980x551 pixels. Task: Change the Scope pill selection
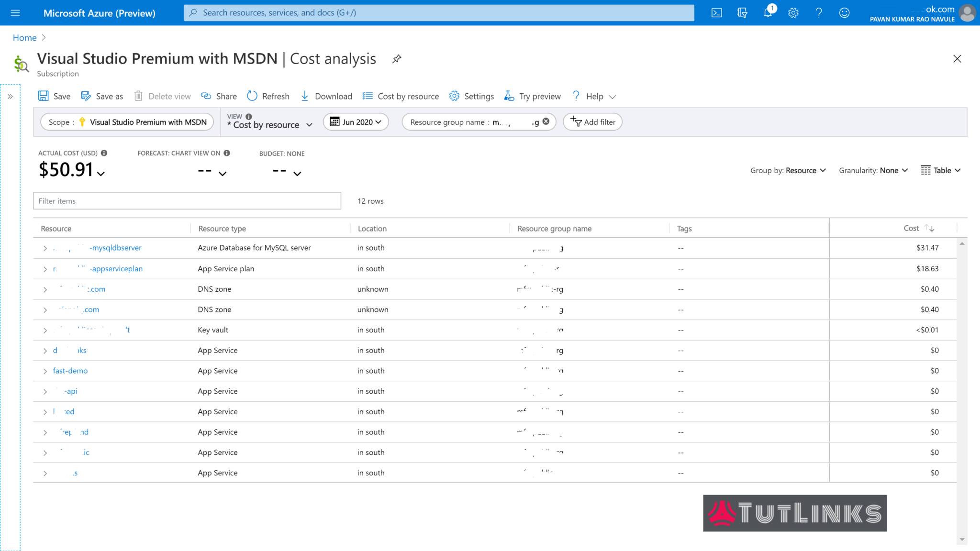coord(127,122)
